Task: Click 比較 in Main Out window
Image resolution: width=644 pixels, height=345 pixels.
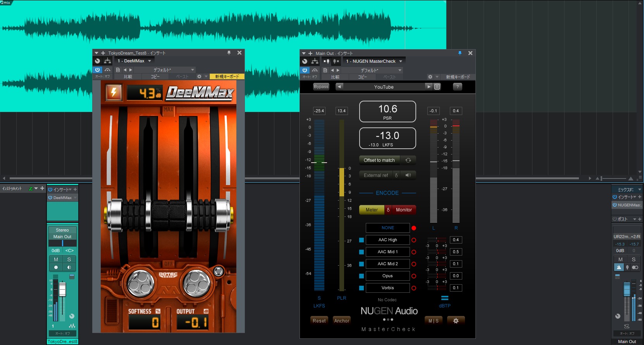Action: coord(335,77)
